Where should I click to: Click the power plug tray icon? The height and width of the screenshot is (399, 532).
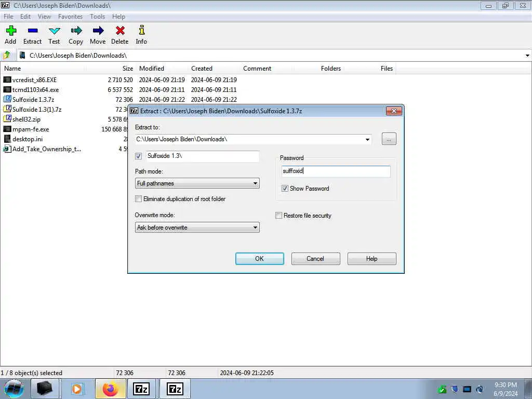point(480,389)
